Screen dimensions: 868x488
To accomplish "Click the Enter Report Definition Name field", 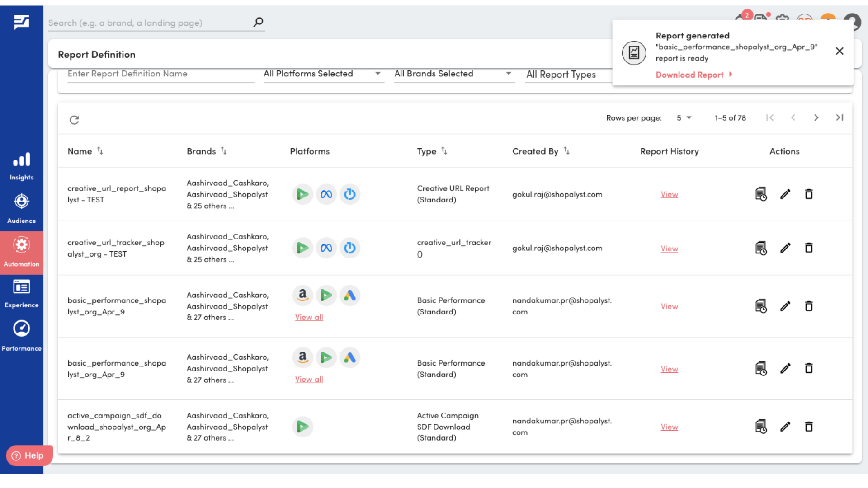I will (x=160, y=74).
